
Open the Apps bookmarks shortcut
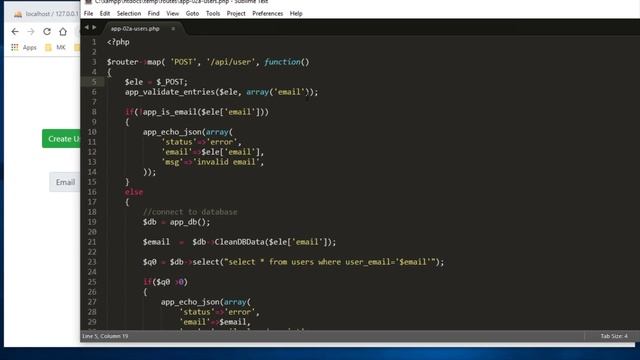(24, 47)
